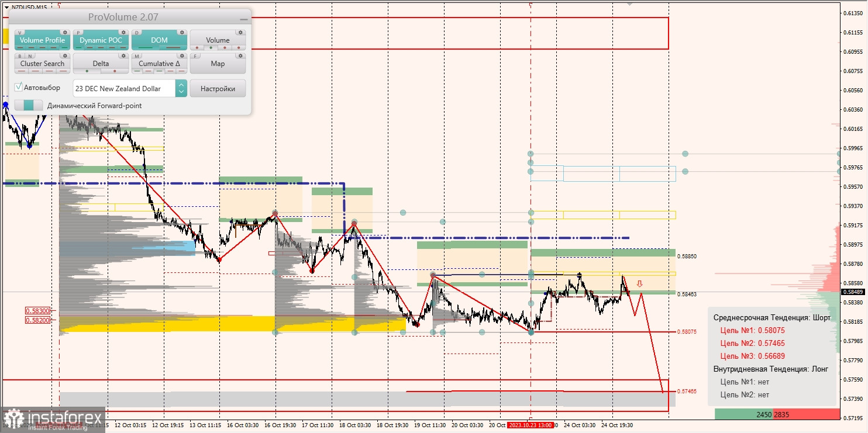Click the red 2835 volume bar
The height and width of the screenshot is (433, 868).
click(806, 414)
